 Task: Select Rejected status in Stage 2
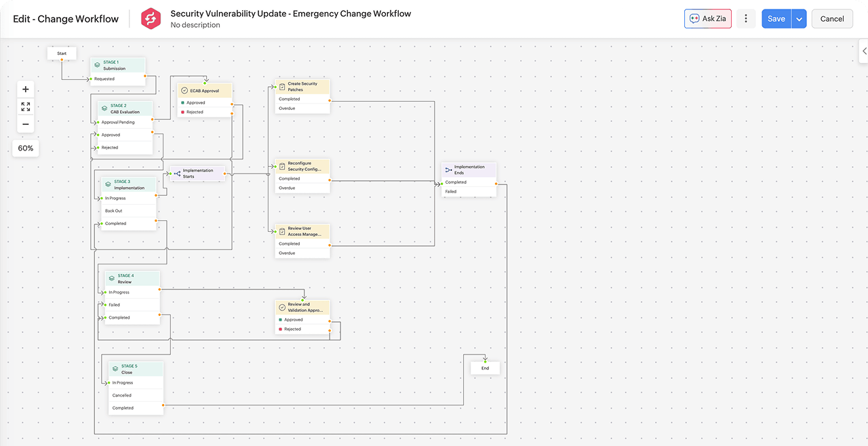coord(125,148)
